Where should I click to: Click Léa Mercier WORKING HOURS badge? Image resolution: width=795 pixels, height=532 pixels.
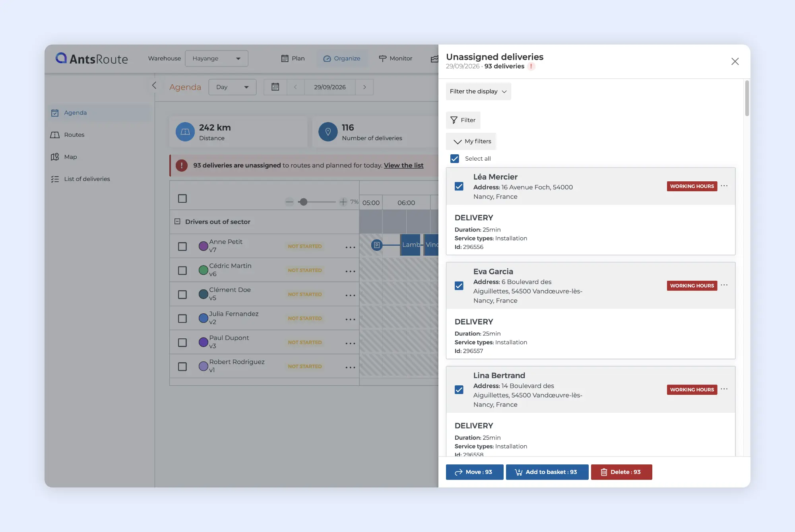click(x=692, y=186)
